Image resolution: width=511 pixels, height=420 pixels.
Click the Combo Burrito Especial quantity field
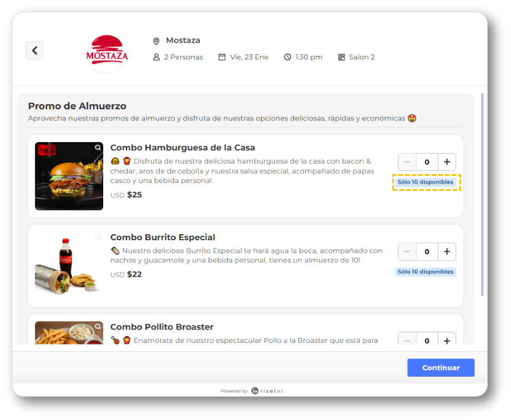point(427,251)
